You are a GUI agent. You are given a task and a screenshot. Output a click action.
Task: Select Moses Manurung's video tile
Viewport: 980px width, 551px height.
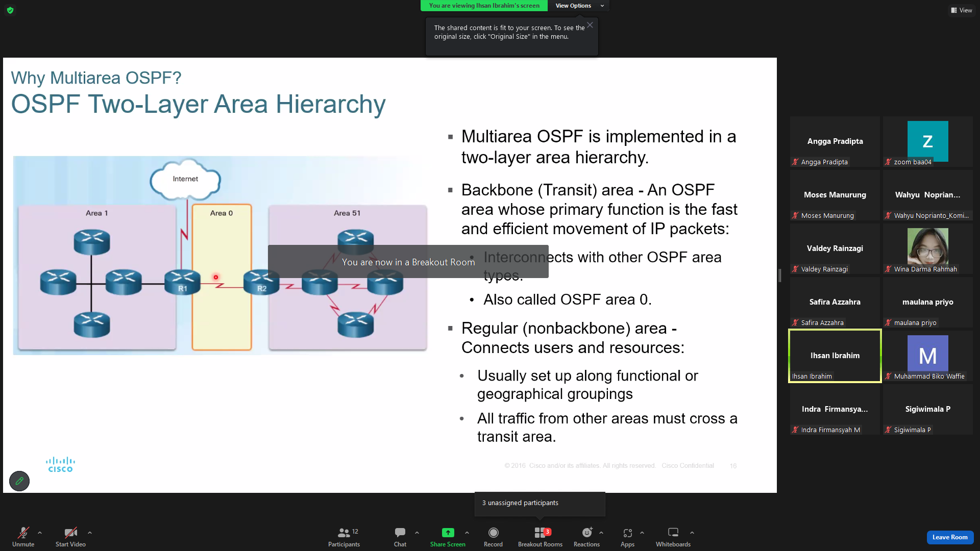coord(835,195)
